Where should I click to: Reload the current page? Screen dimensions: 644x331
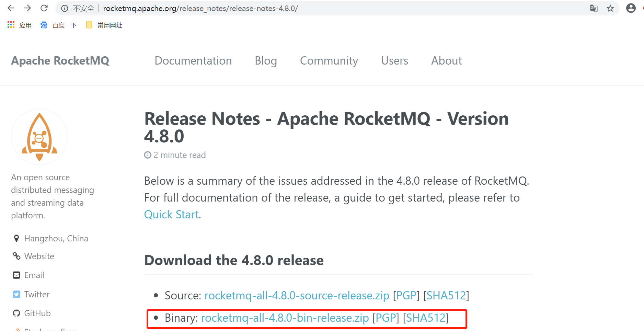pos(44,8)
